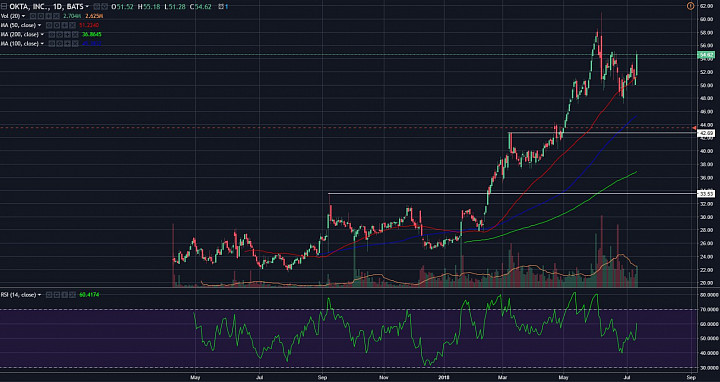Remove the RSI (14, close) indicator
The width and height of the screenshot is (720, 382).
pos(73,295)
